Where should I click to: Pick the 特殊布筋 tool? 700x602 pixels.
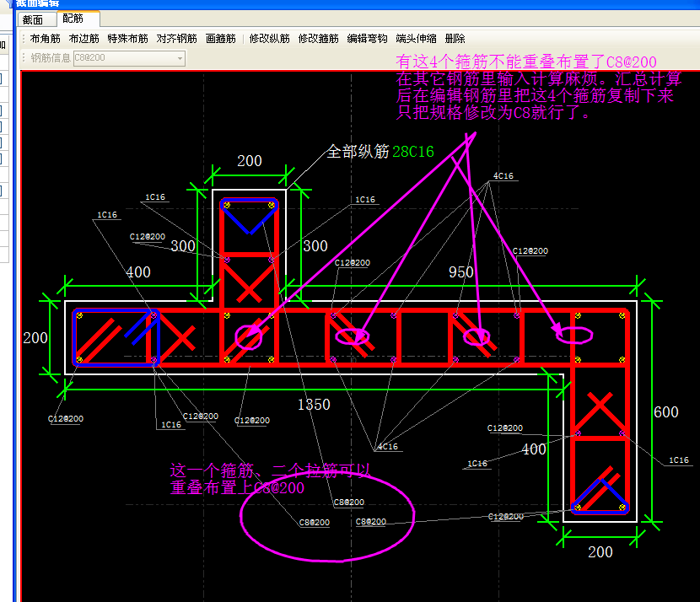coord(127,39)
